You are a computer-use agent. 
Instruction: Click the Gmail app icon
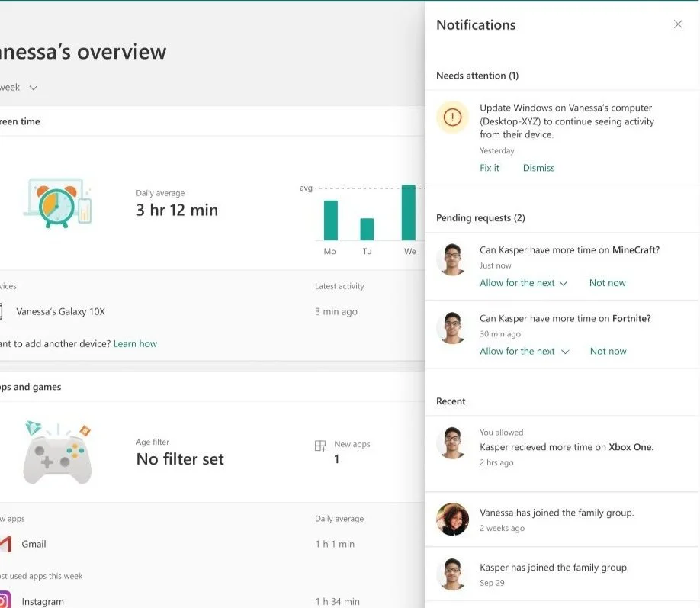pyautogui.click(x=5, y=544)
